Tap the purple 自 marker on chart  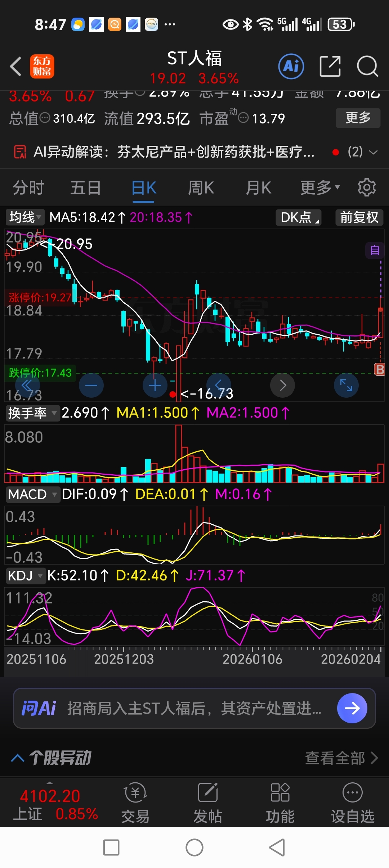point(375,250)
